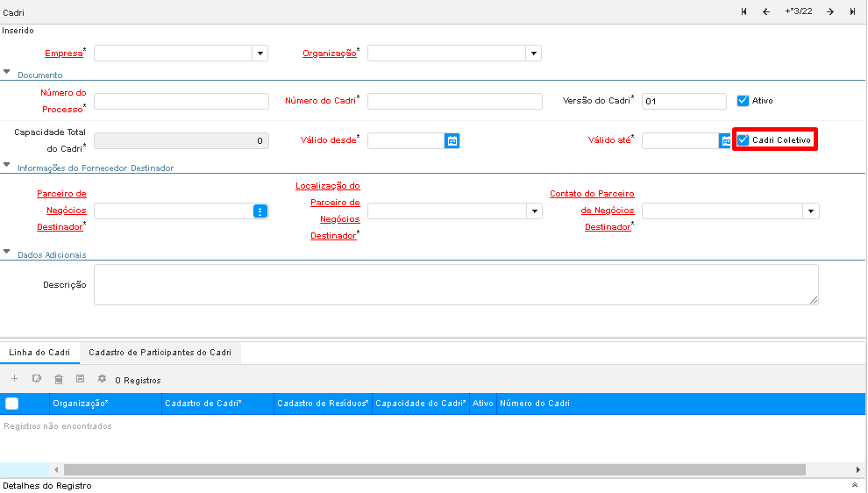Toggle the Cadri Coletivo checkbox
Screen dimensions: 868x493
pyautogui.click(x=743, y=140)
